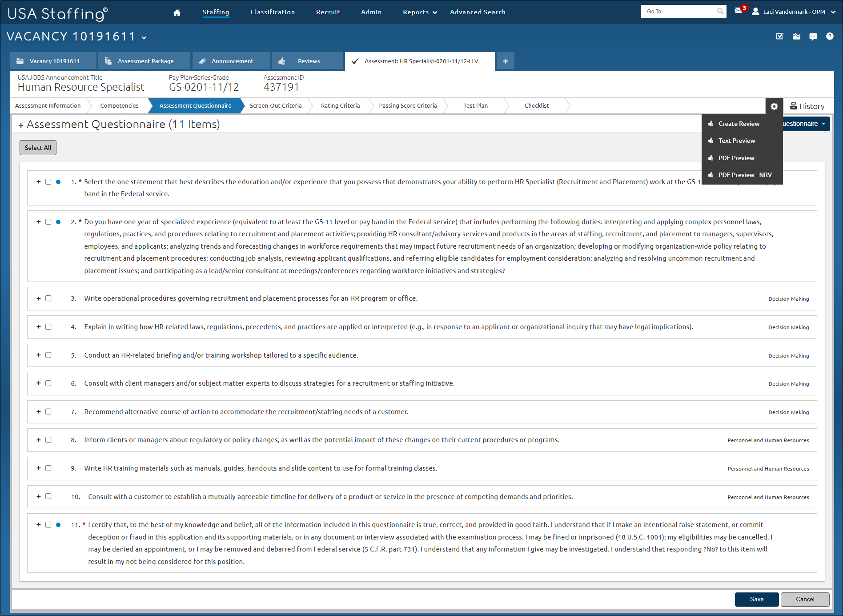
Task: View History for the questionnaire
Action: pos(807,106)
